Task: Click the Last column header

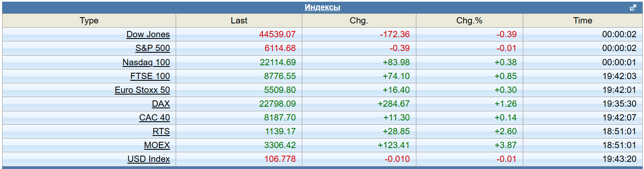Action: coord(239,20)
